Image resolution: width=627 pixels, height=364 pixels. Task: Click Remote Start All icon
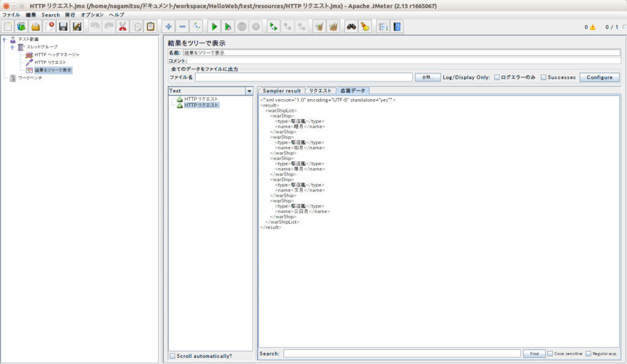274,27
